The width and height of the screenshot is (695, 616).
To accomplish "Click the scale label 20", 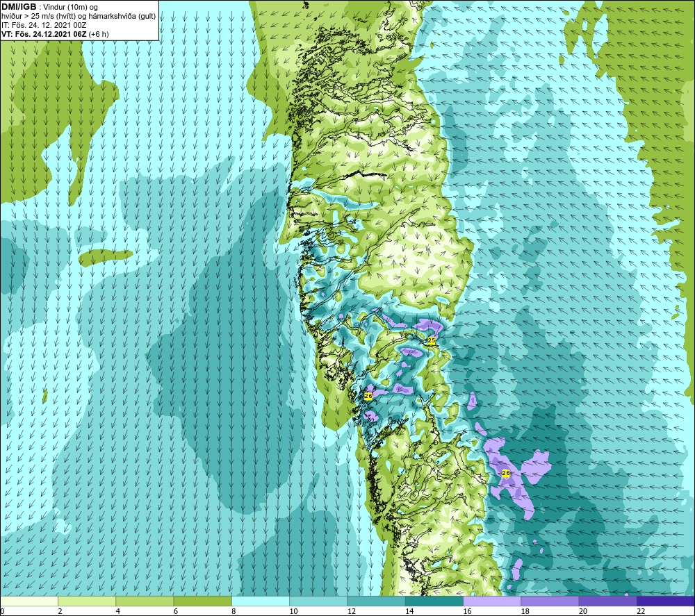I will [x=583, y=611].
